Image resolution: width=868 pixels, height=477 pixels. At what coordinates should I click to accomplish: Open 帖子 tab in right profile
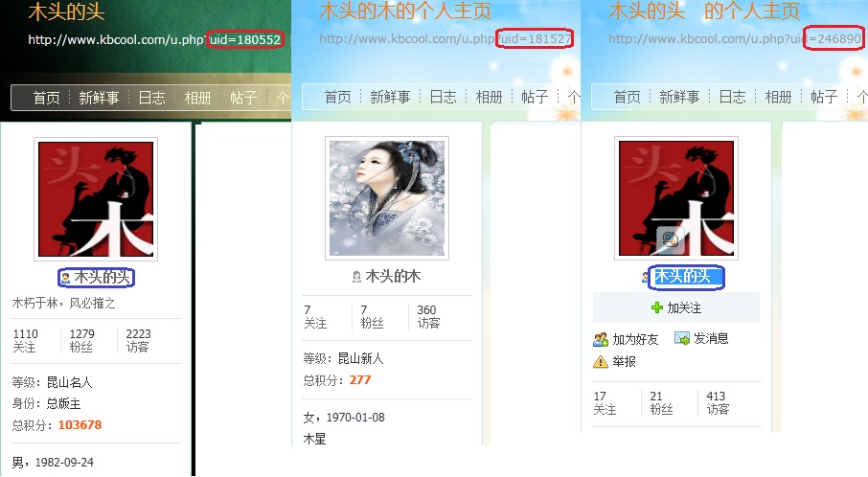click(824, 97)
